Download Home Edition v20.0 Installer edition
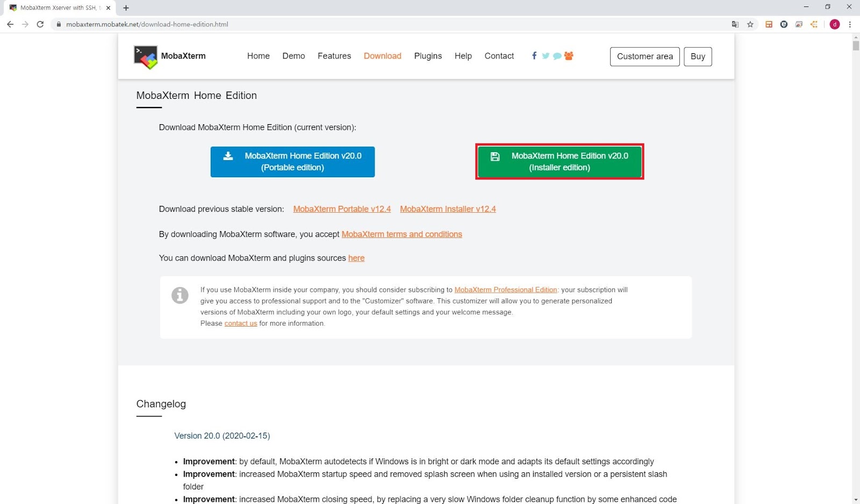Image resolution: width=860 pixels, height=504 pixels. (560, 162)
